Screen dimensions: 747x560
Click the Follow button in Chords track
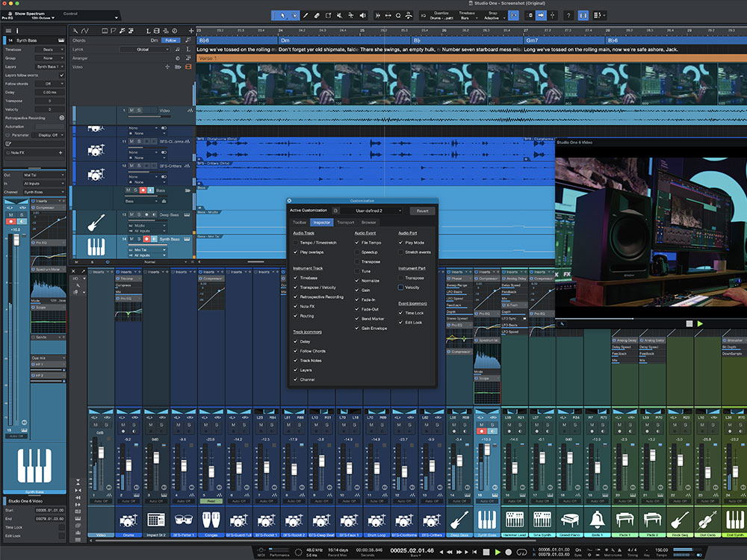[172, 40]
